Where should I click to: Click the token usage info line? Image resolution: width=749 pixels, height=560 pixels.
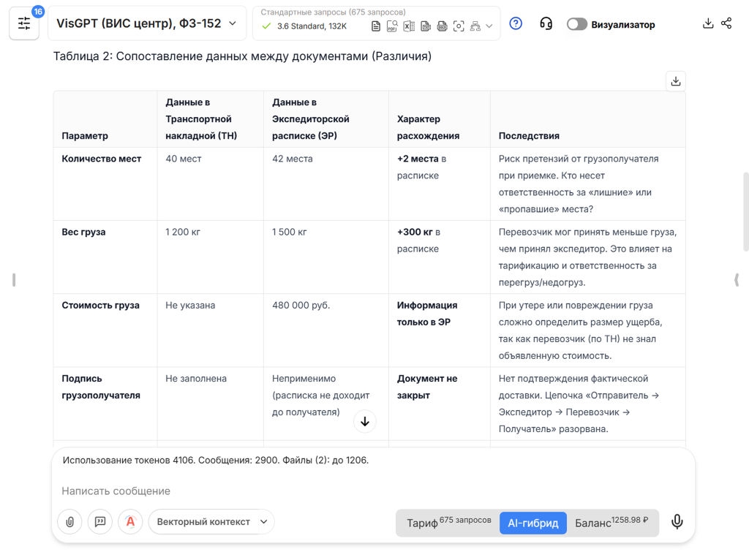pyautogui.click(x=216, y=461)
